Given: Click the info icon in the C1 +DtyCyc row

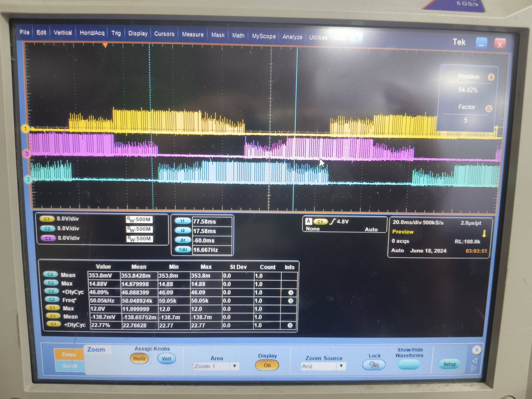Looking at the screenshot, I should [290, 325].
